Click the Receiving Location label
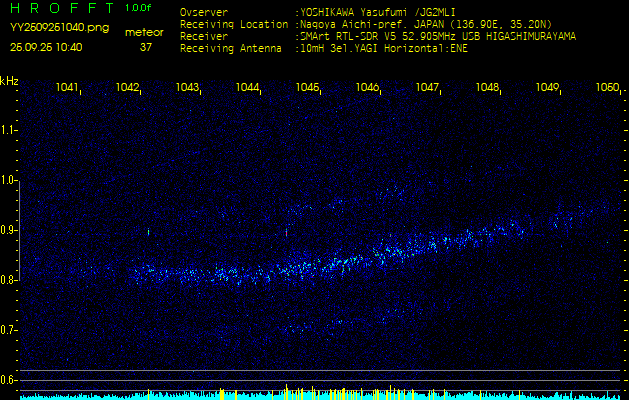The height and width of the screenshot is (400, 629). (x=234, y=24)
